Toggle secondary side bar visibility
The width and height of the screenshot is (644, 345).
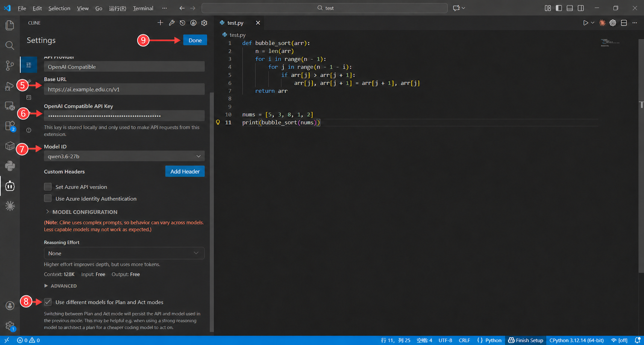(x=580, y=8)
